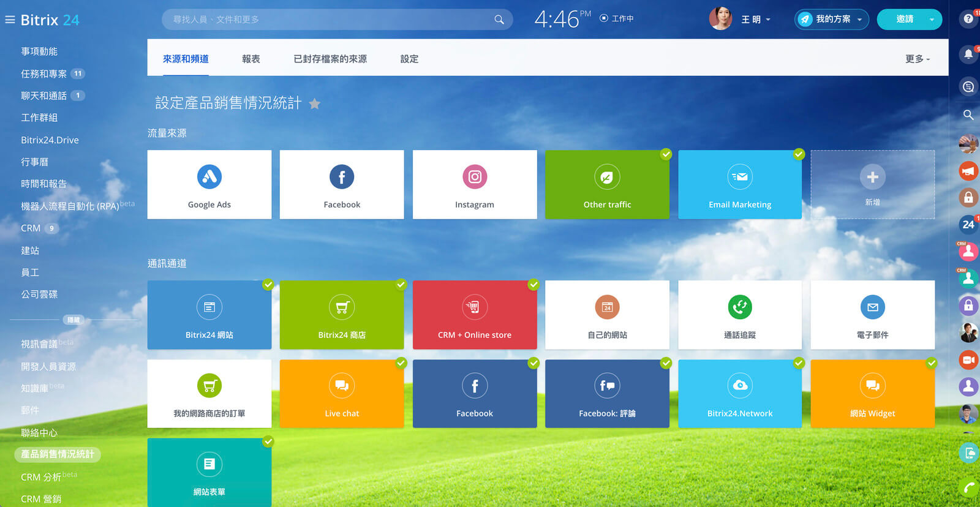
Task: Open the 網站表單 channel tile
Action: (209, 472)
